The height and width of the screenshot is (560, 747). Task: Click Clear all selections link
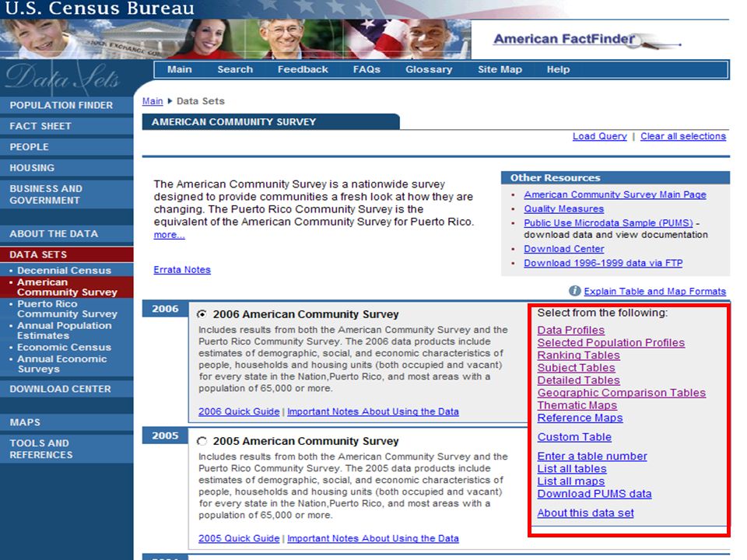pyautogui.click(x=682, y=136)
